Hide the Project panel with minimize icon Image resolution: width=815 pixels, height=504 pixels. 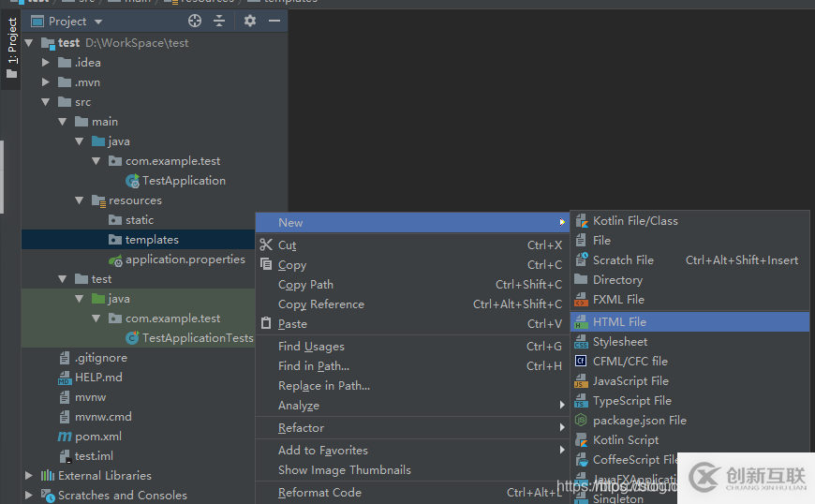pos(274,21)
